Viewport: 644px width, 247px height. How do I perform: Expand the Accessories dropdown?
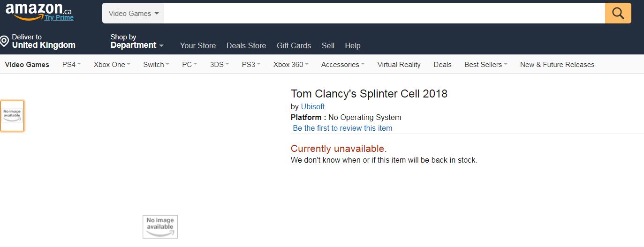click(x=342, y=65)
